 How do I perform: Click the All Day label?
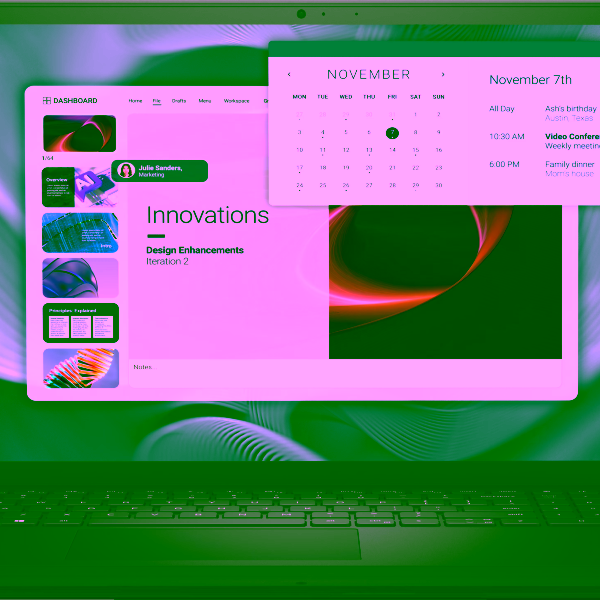point(502,109)
